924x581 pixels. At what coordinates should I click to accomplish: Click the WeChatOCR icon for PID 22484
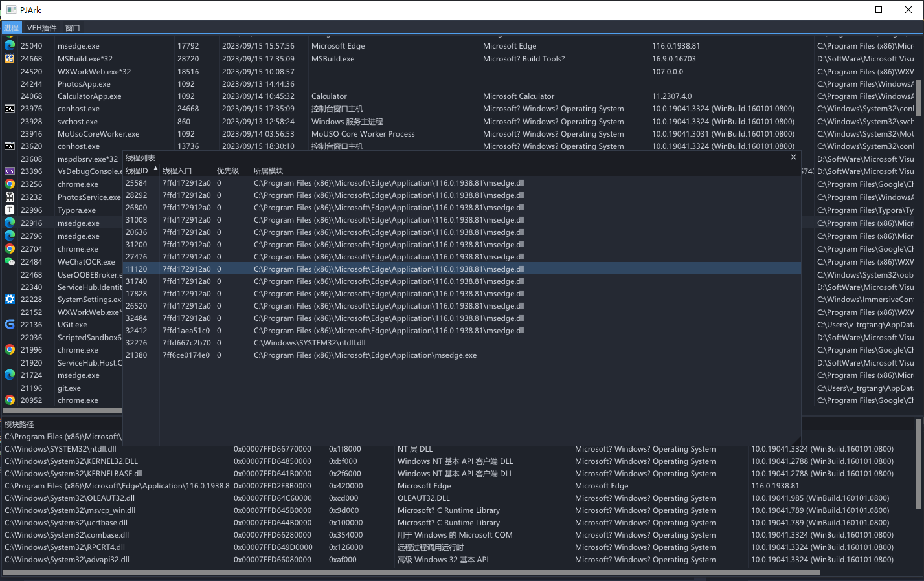coord(10,262)
